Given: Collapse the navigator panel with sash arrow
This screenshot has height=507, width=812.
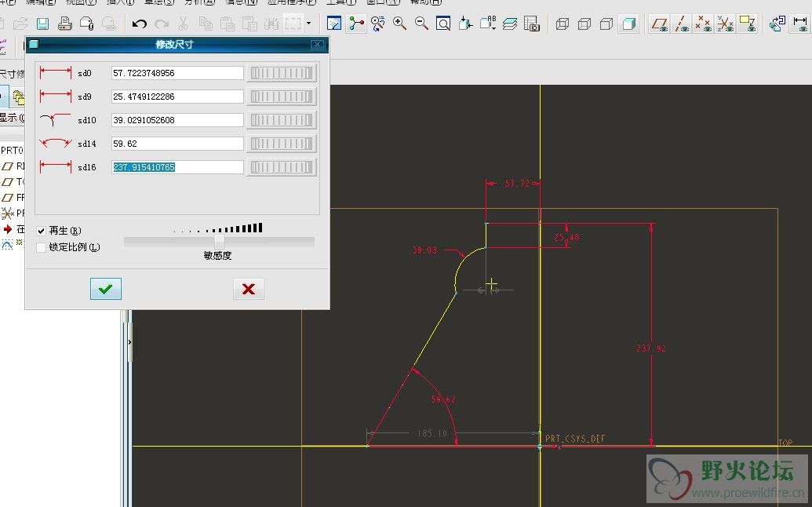Looking at the screenshot, I should (x=129, y=342).
